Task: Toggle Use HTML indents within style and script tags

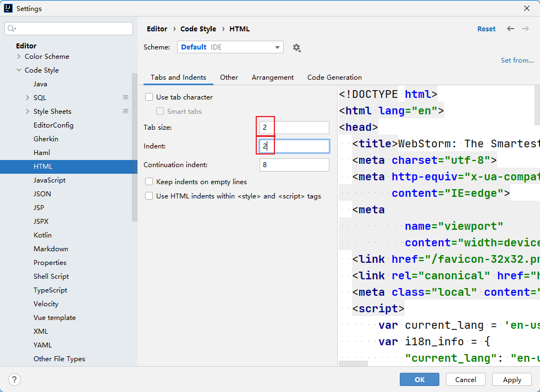Action: [x=149, y=196]
